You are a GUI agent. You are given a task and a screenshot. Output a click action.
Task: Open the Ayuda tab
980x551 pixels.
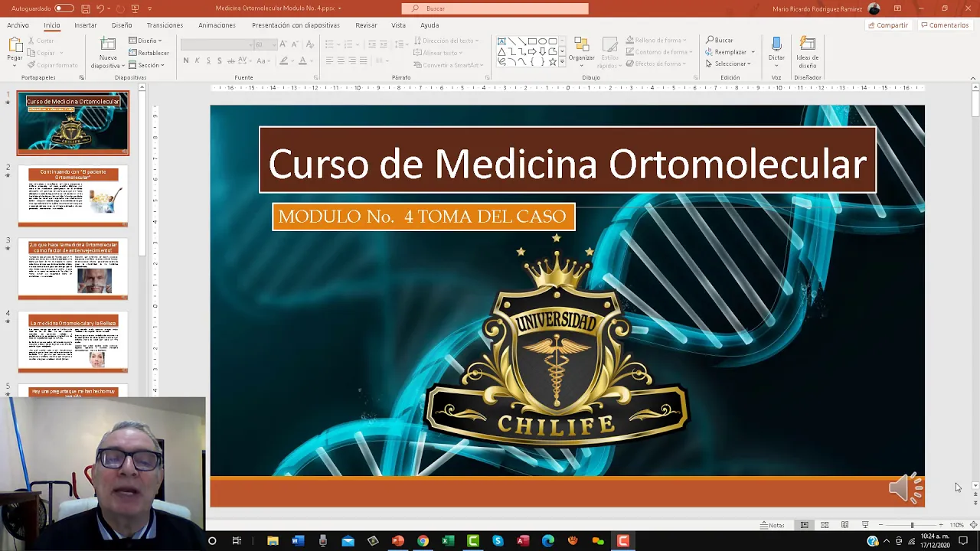coord(430,25)
